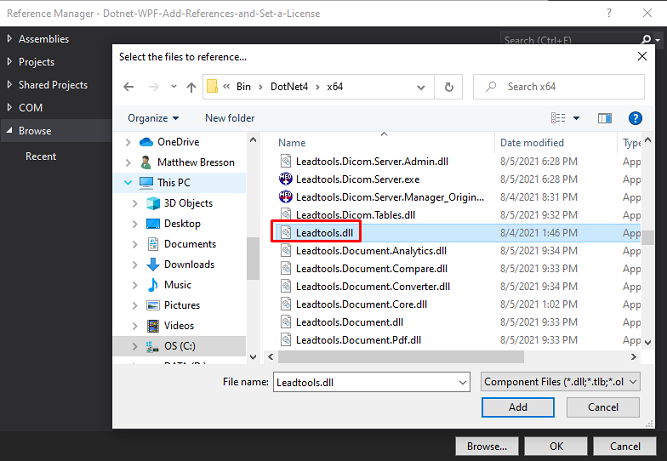This screenshot has width=667, height=461.
Task: Select Leadtools.Document.Core.dll file
Action: [362, 304]
